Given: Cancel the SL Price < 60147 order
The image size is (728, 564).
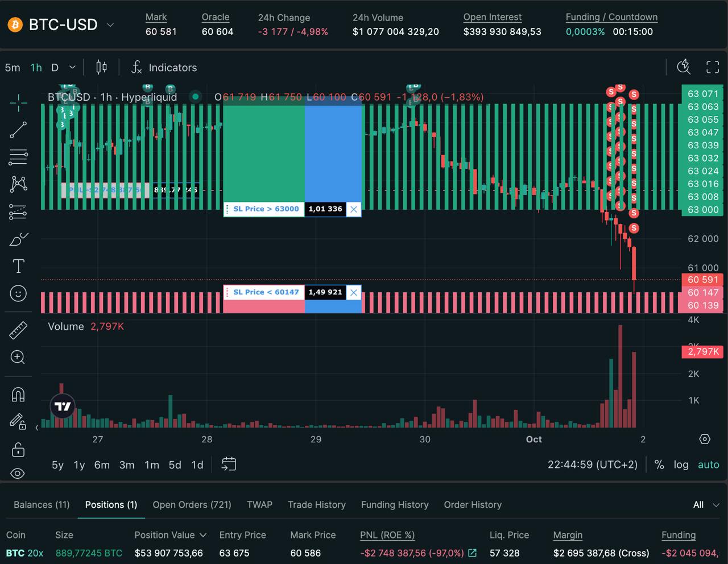Looking at the screenshot, I should 354,292.
